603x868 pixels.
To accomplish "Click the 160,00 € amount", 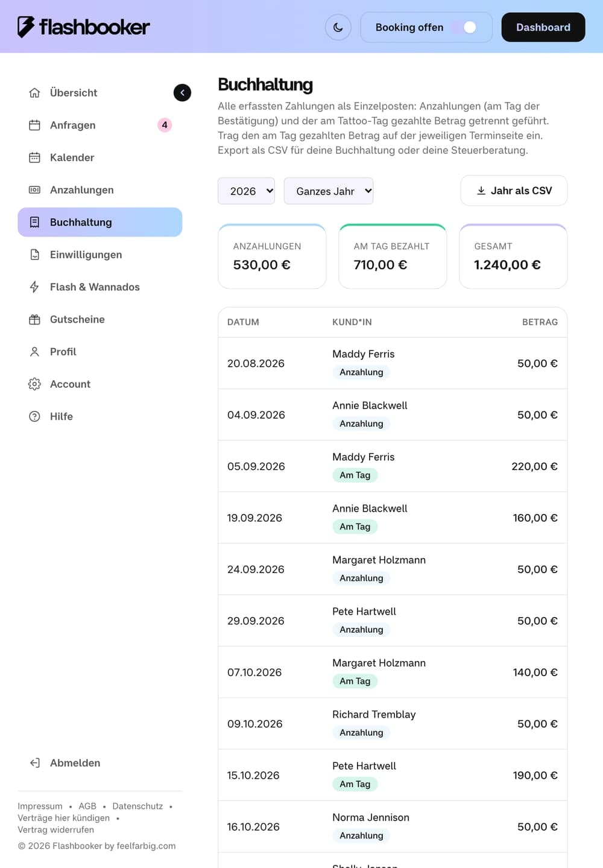I will pyautogui.click(x=535, y=518).
